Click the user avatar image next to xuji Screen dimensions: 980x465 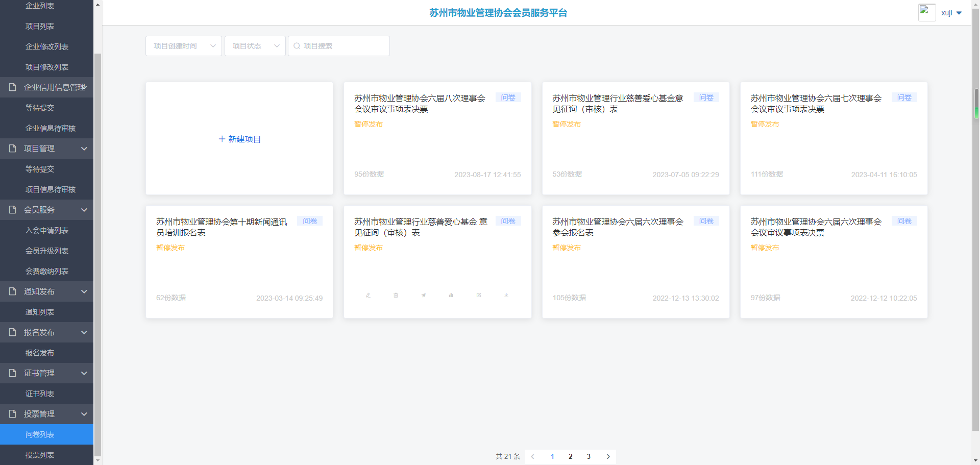click(x=927, y=12)
